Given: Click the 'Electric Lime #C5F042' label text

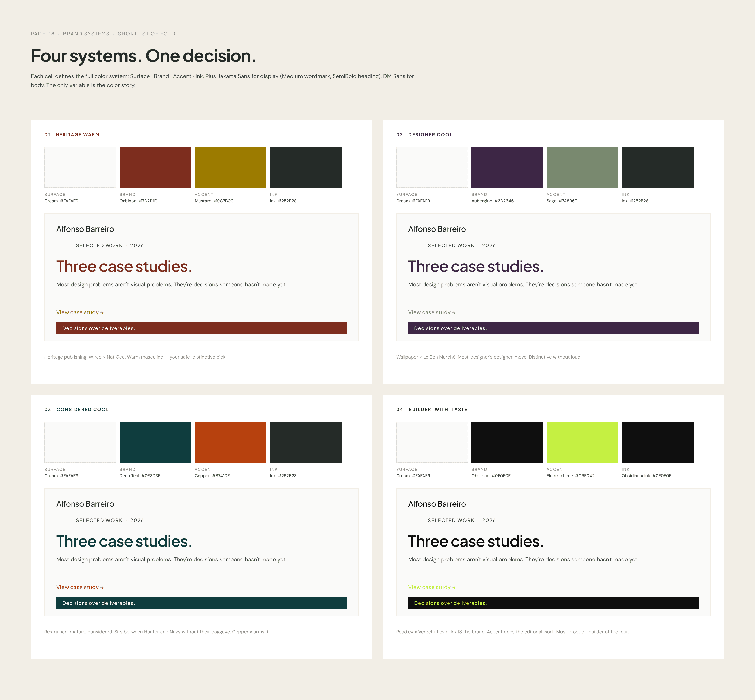Looking at the screenshot, I should tap(571, 476).
